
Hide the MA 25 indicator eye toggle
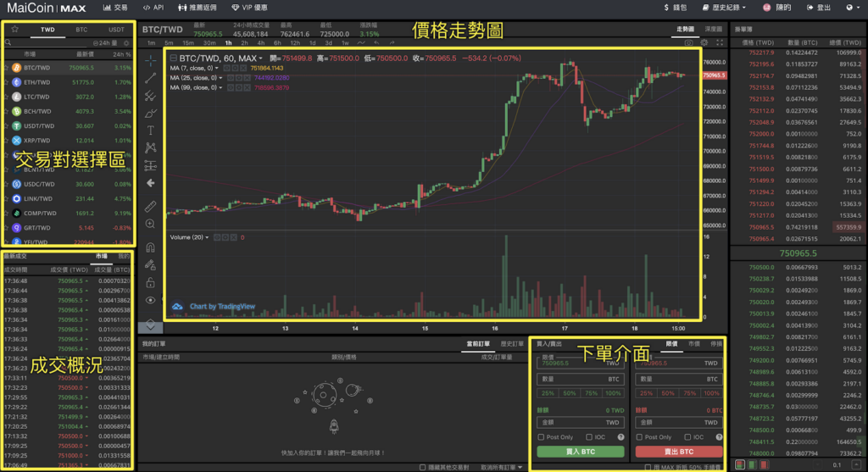(x=231, y=78)
